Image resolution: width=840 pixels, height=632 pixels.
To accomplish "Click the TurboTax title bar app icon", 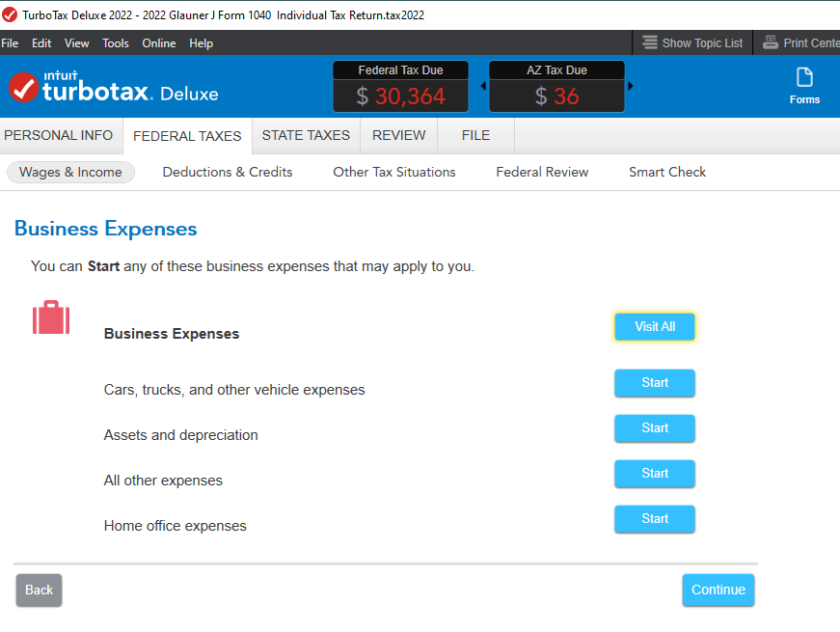I will click(x=10, y=15).
